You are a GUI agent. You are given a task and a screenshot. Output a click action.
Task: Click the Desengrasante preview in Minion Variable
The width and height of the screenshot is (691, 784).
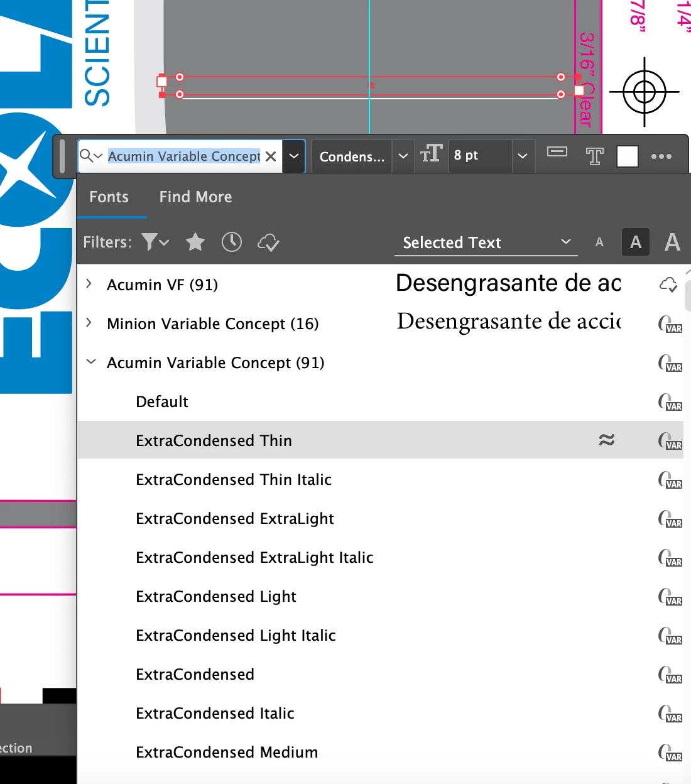pos(508,322)
